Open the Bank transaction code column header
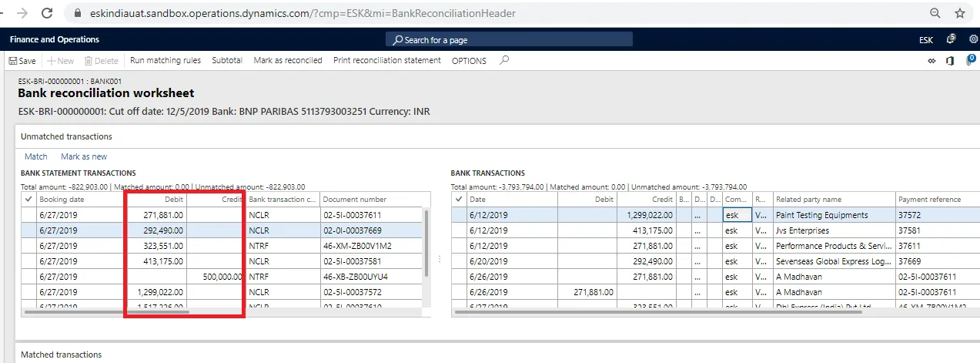The height and width of the screenshot is (363, 980). [283, 200]
